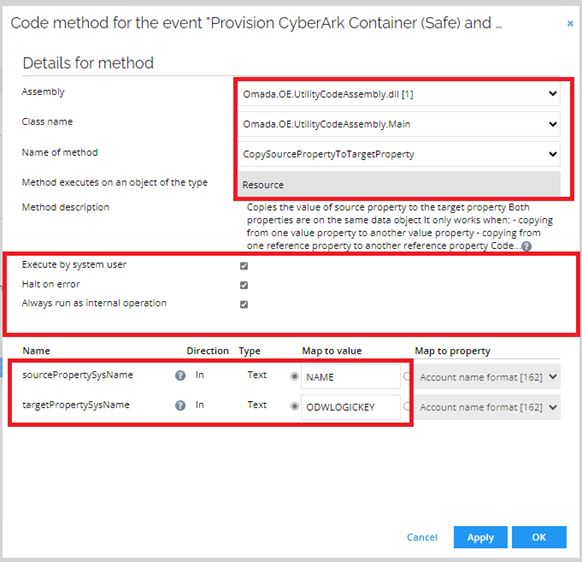Expand the Class name dropdown

[399, 124]
